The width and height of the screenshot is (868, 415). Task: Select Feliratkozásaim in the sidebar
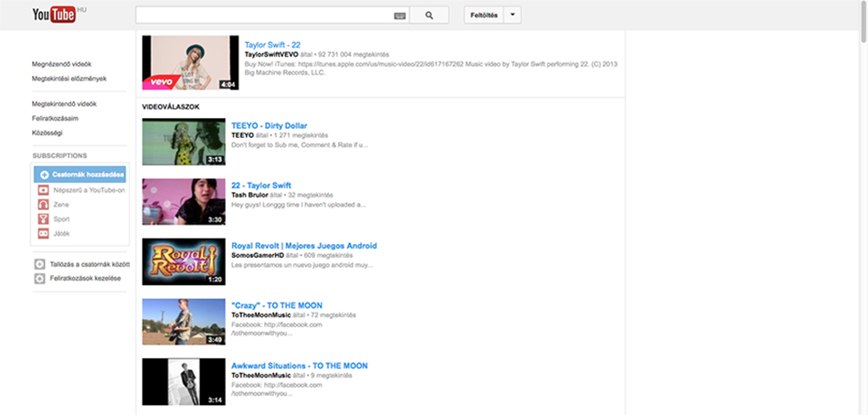(55, 118)
